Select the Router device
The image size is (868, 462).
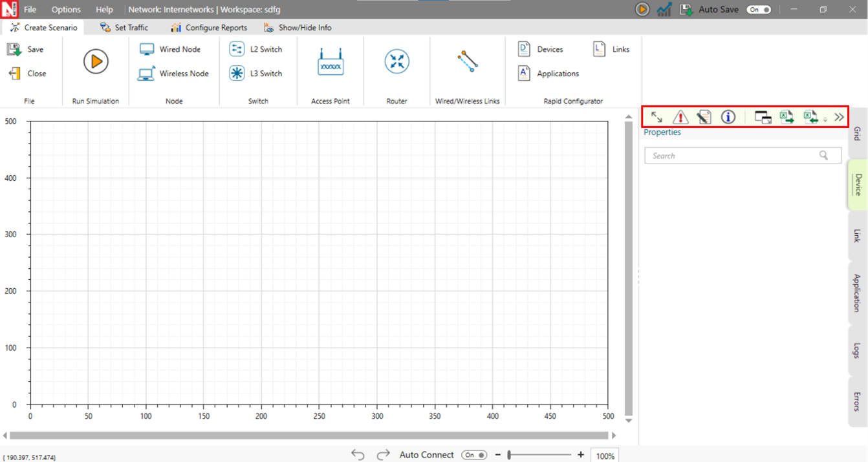tap(397, 61)
